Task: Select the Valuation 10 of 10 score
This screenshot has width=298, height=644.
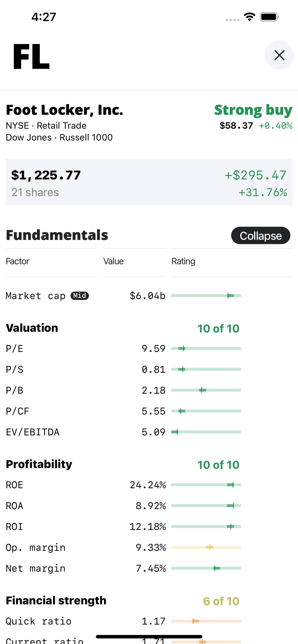Action: [218, 328]
